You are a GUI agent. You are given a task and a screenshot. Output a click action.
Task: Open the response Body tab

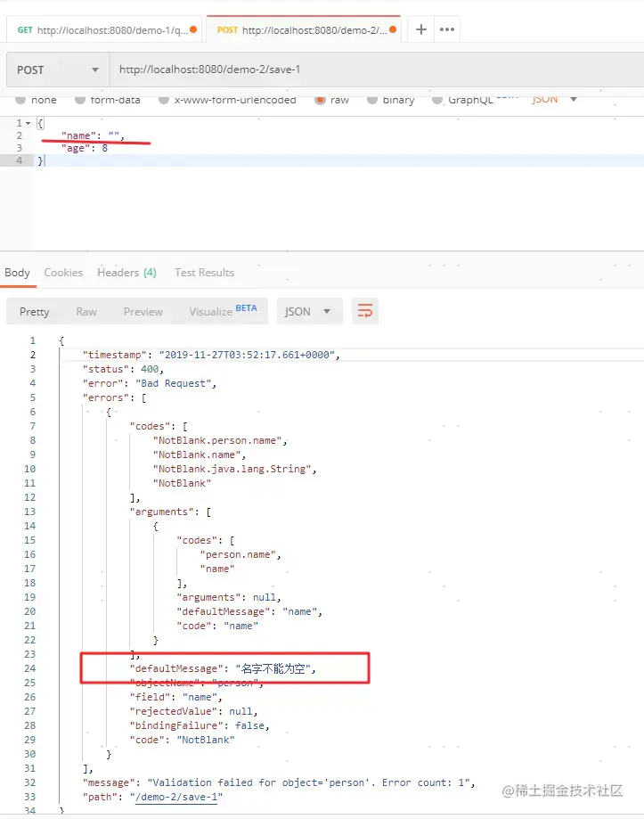[17, 272]
